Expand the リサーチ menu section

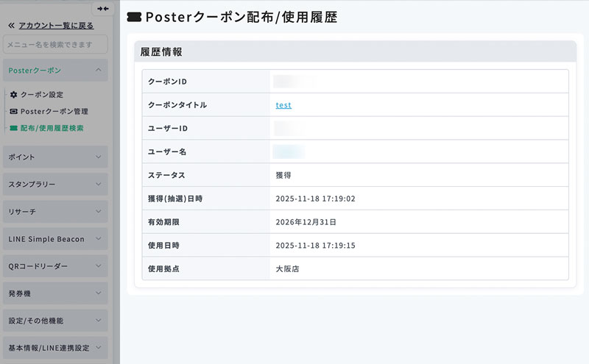(x=56, y=212)
